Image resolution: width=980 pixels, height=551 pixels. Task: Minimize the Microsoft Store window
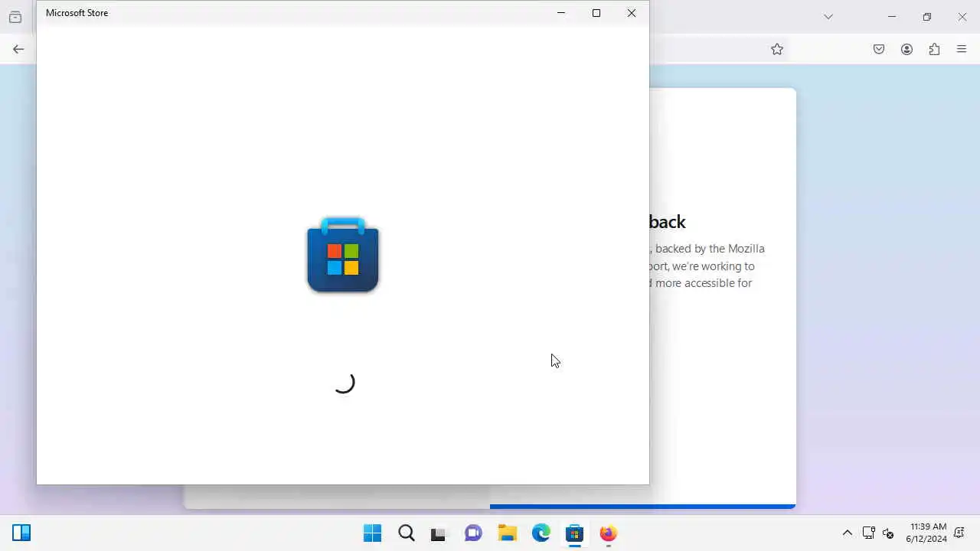(561, 13)
